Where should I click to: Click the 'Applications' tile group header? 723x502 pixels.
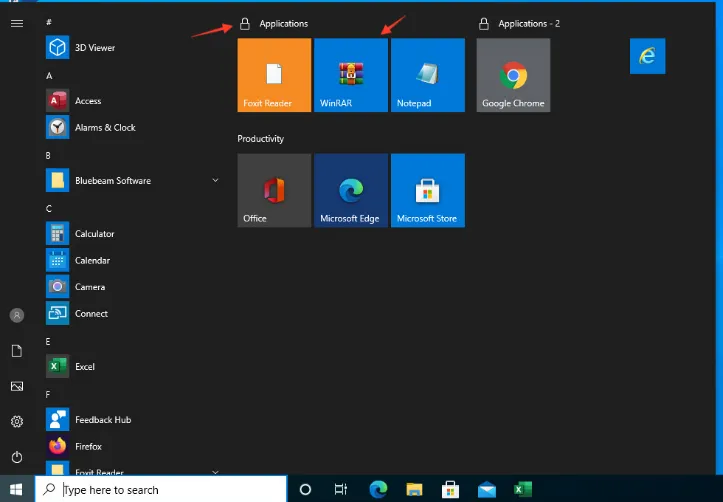pos(284,24)
